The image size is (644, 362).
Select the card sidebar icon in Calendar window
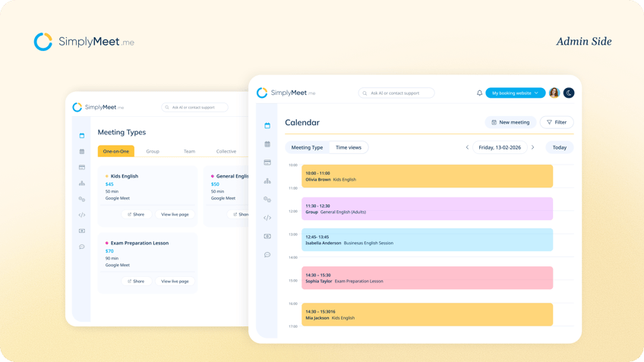[x=267, y=162]
